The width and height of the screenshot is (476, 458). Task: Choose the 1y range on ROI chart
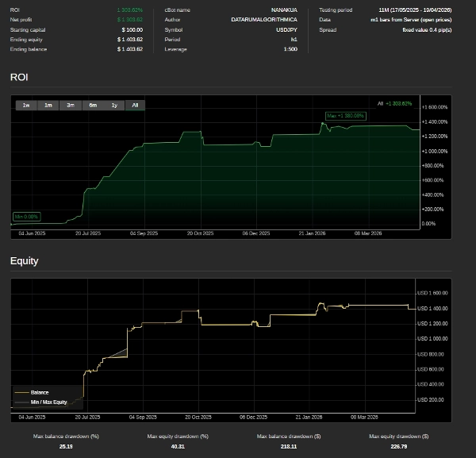[x=114, y=105]
